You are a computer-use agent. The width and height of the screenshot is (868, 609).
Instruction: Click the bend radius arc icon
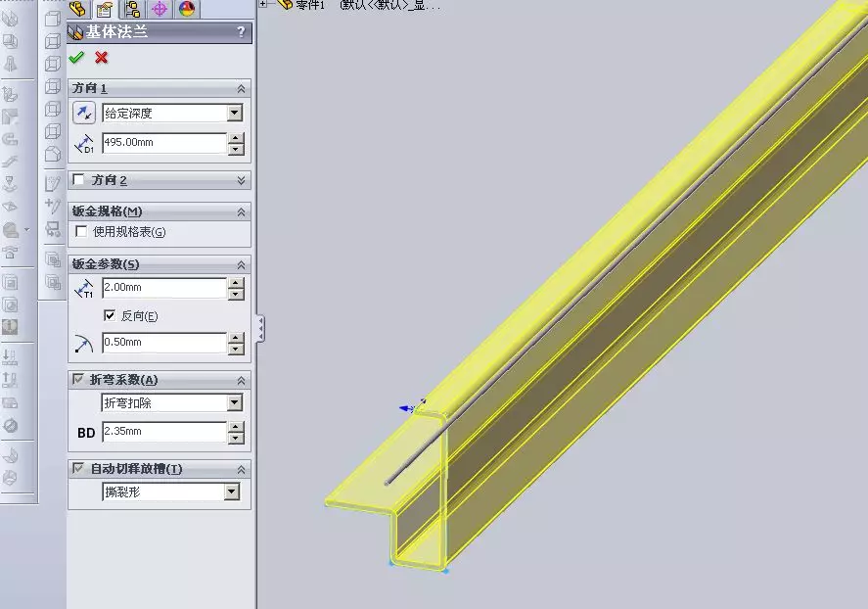83,344
